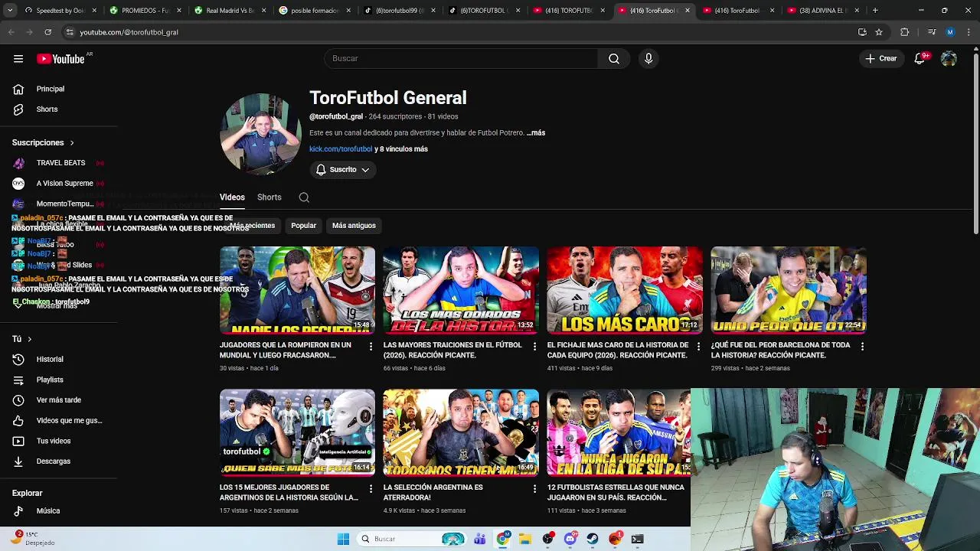Open the kick.com/torofutbol link

pos(341,149)
